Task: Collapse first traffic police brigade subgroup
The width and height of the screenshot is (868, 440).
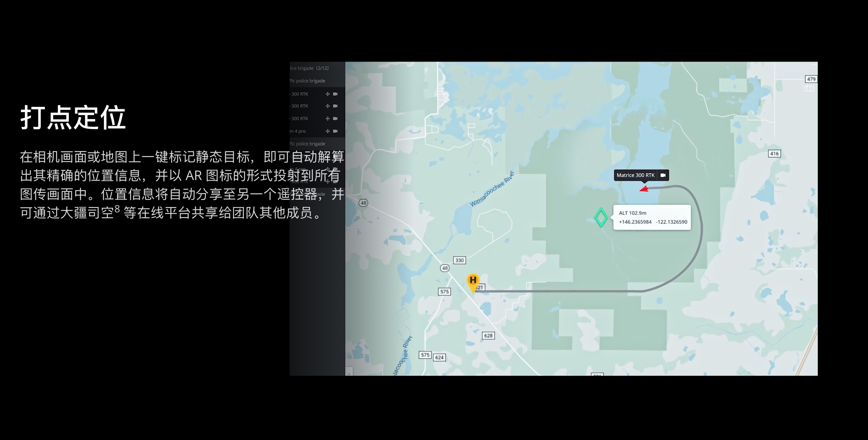Action: (x=307, y=81)
